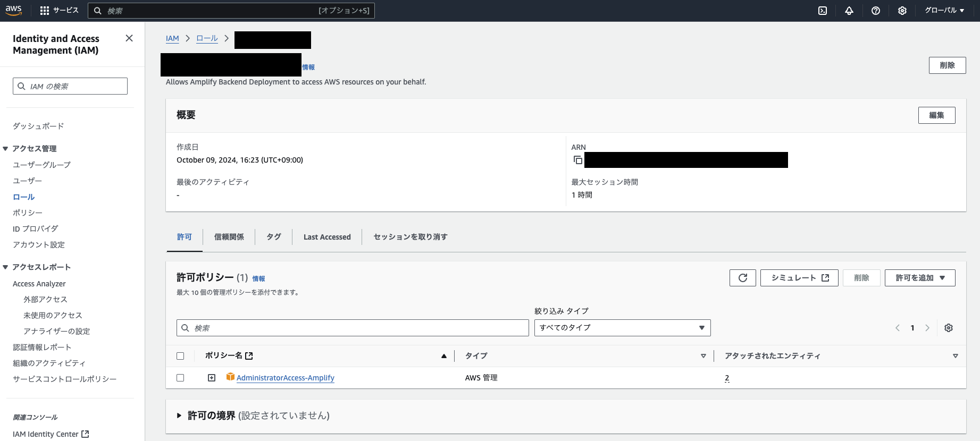Collapse the アクセス管理 sidebar section
980x441 pixels.
pos(5,149)
